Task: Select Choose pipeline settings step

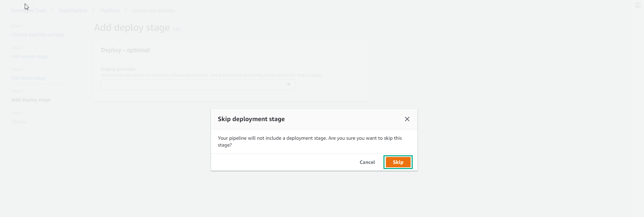Action: [x=38, y=35]
